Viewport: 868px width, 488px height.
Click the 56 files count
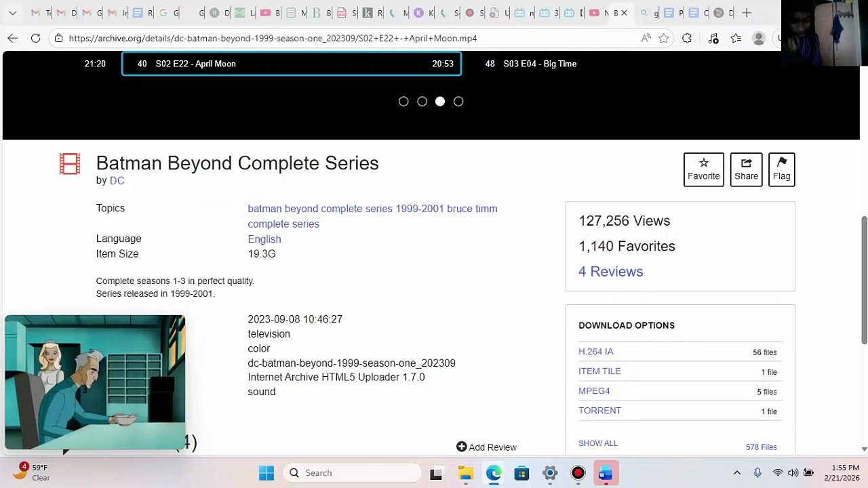tap(764, 352)
